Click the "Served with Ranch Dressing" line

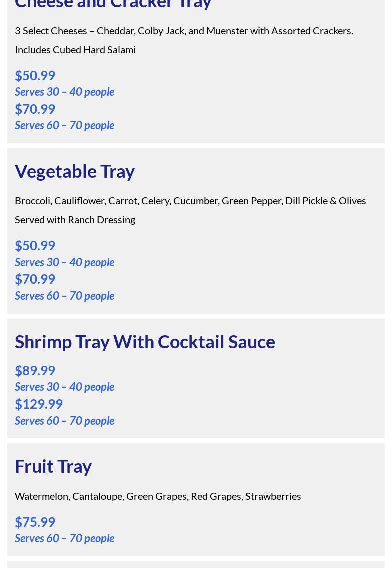(75, 220)
